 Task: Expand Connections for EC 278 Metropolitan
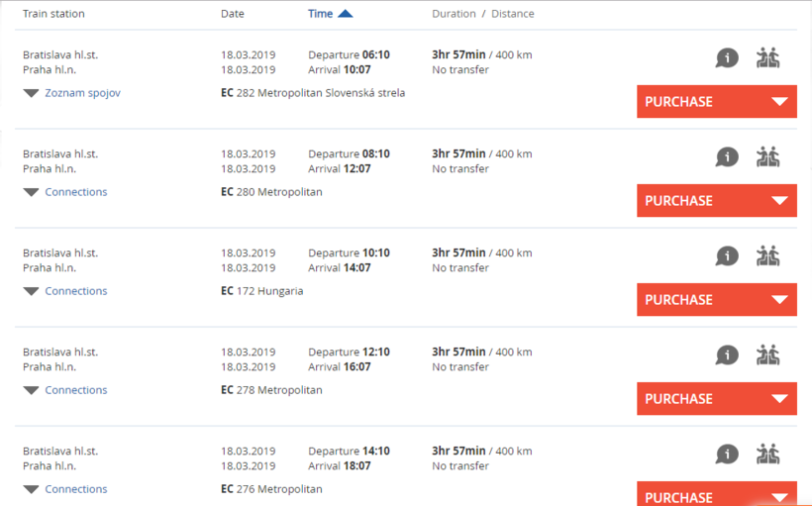point(75,390)
